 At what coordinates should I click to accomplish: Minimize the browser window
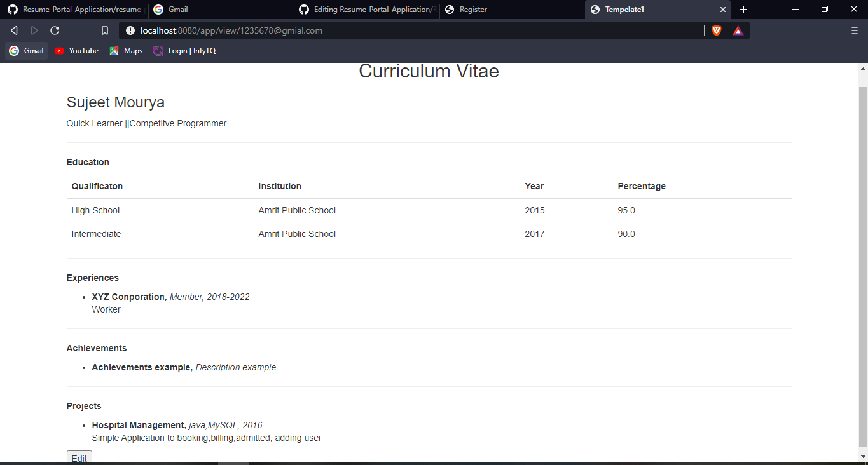coord(796,10)
